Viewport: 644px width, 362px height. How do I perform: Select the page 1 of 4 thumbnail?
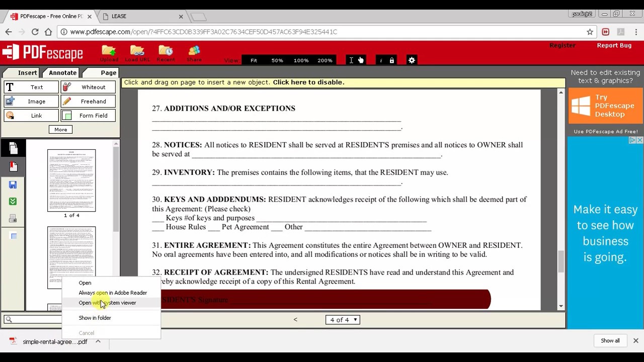click(x=71, y=180)
